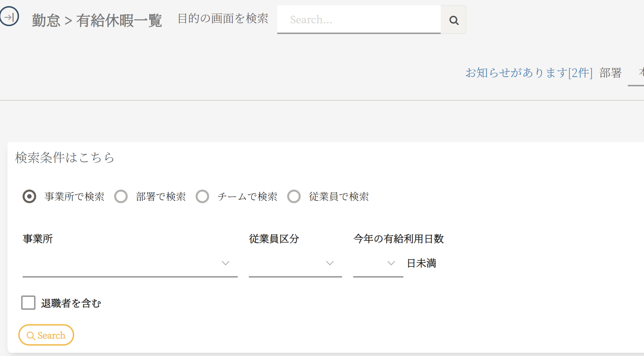Expand the 従業員区分 dropdown

click(295, 264)
